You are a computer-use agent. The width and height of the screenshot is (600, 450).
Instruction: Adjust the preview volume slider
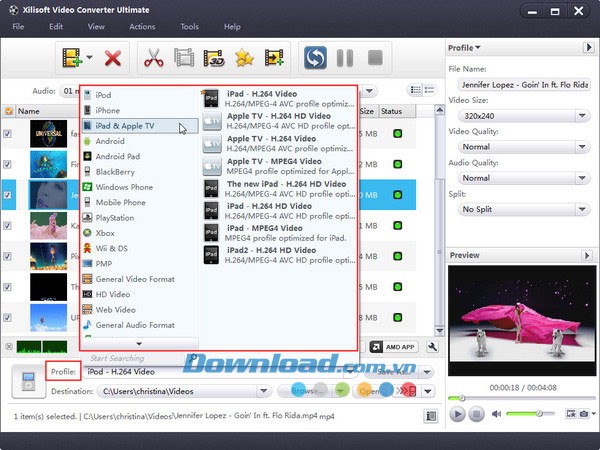click(530, 413)
